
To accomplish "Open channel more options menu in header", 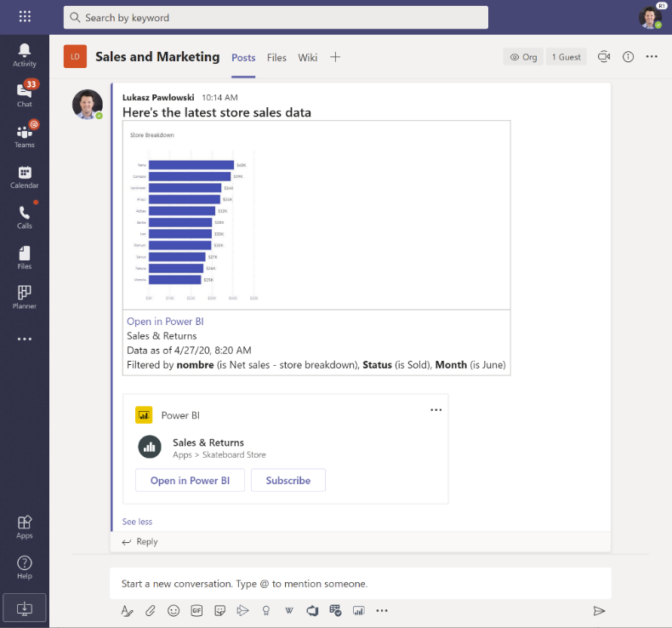I will (x=652, y=57).
